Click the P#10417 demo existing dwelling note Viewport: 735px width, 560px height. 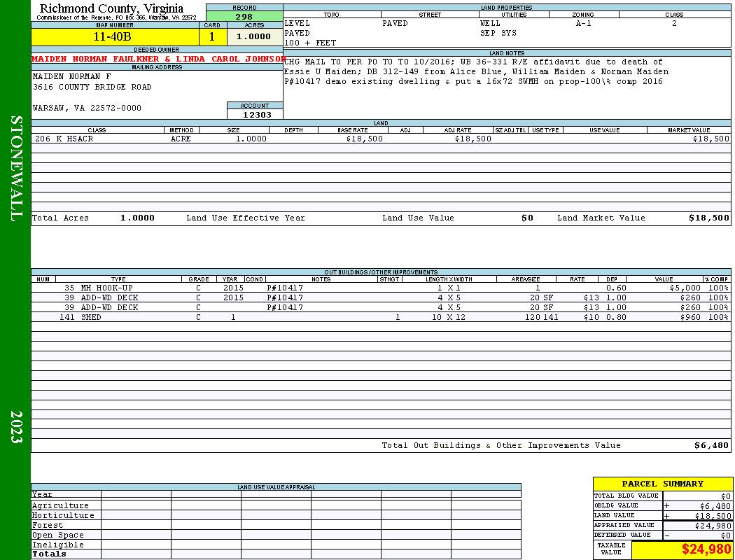point(473,81)
